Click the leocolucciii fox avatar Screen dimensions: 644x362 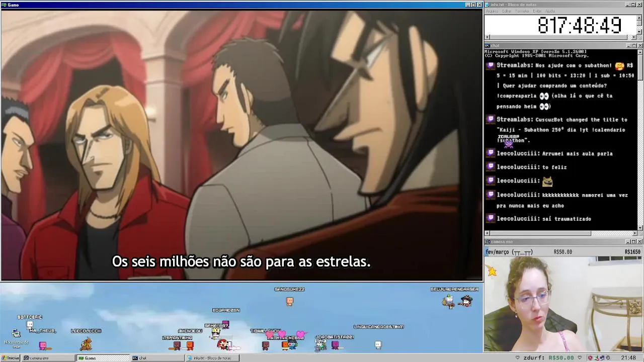click(x=87, y=343)
